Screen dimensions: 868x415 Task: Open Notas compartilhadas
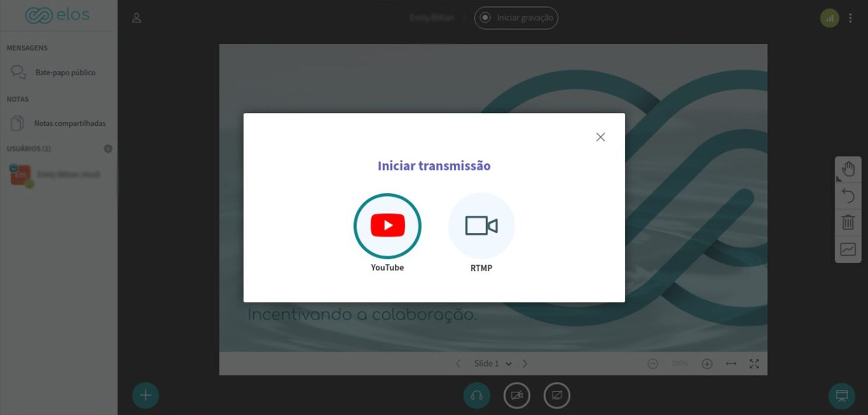click(58, 123)
